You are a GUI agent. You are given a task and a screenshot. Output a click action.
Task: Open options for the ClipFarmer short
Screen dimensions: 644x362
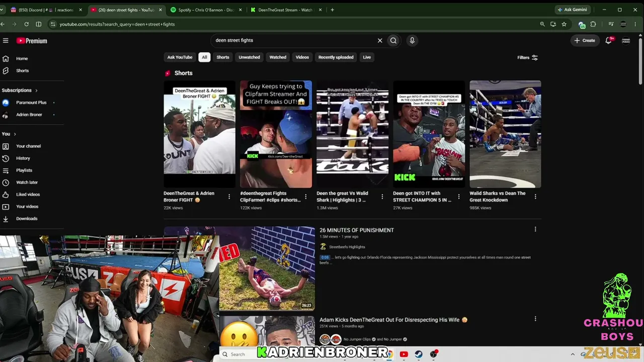coord(306,197)
